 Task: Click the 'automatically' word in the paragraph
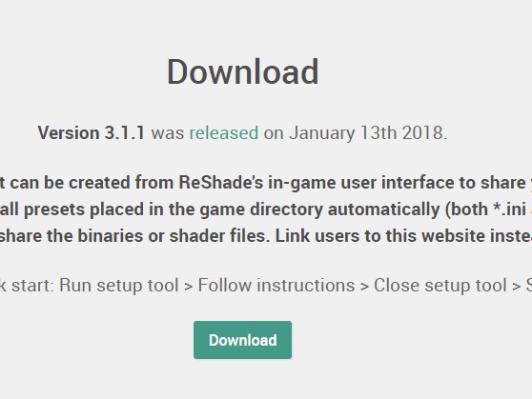click(x=383, y=209)
